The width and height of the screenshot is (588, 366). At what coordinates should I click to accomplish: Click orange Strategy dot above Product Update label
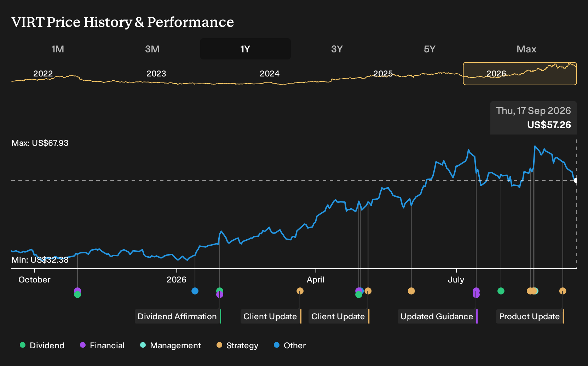click(x=563, y=291)
